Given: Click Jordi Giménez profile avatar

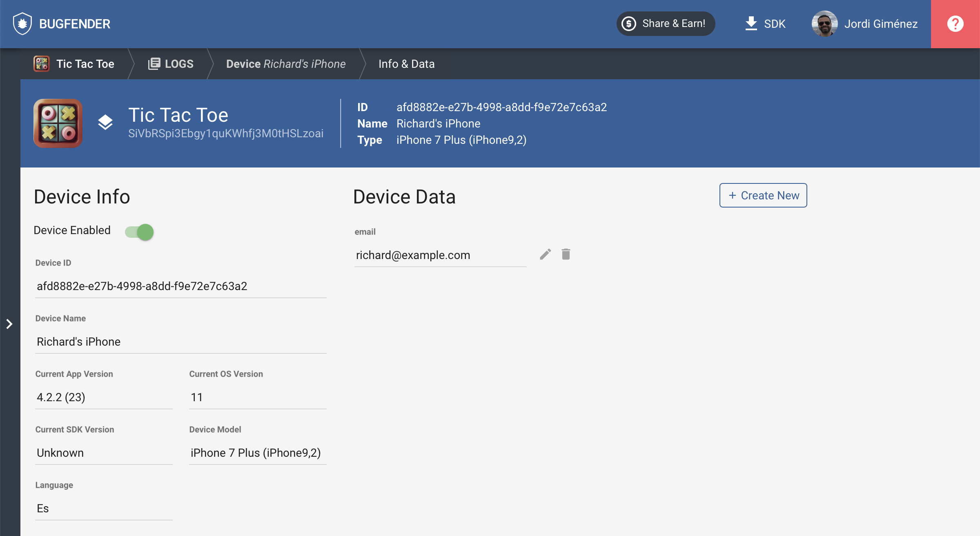Looking at the screenshot, I should (x=824, y=24).
